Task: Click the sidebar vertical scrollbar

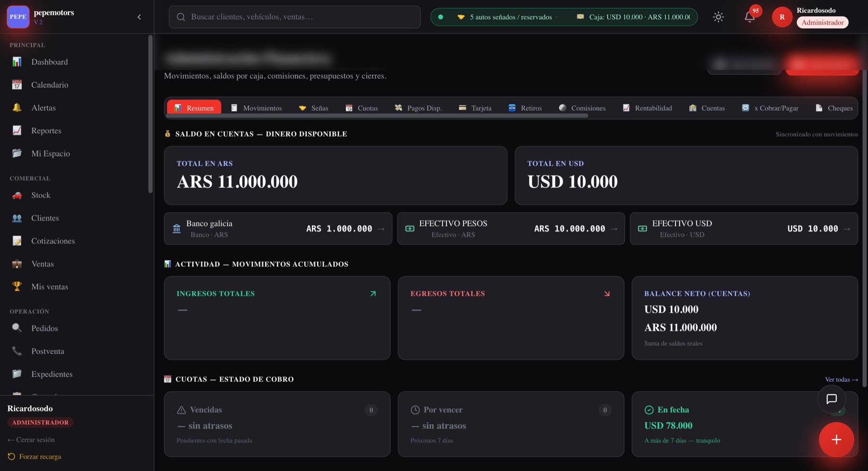Action: coord(150,114)
